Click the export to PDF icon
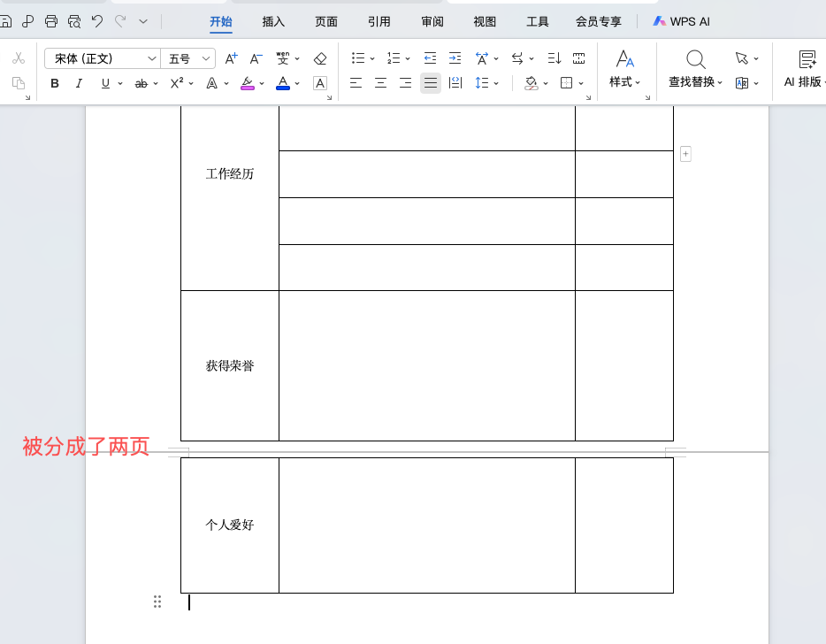826x644 pixels. tap(28, 21)
